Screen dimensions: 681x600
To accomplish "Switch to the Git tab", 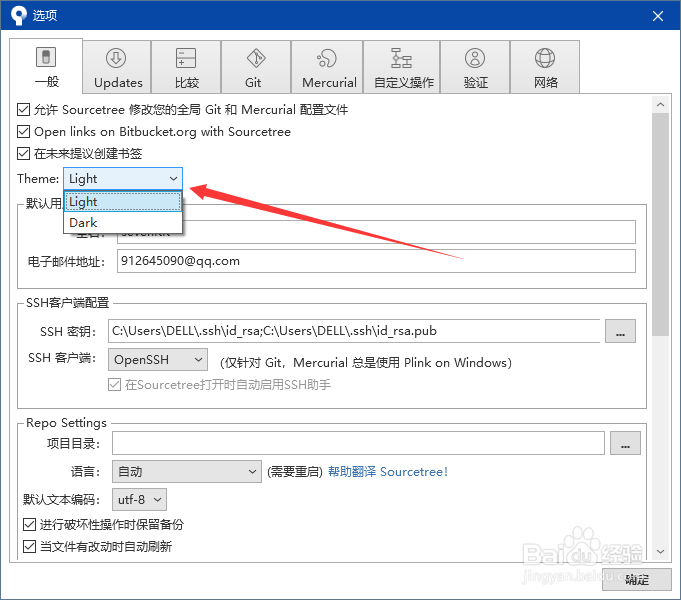I will [x=256, y=67].
